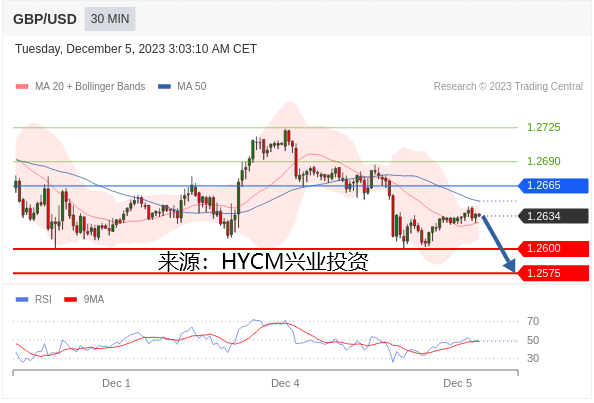The height and width of the screenshot is (403, 594).
Task: Click the pink MA 20 Bollinger legend swatch
Action: click(x=22, y=86)
